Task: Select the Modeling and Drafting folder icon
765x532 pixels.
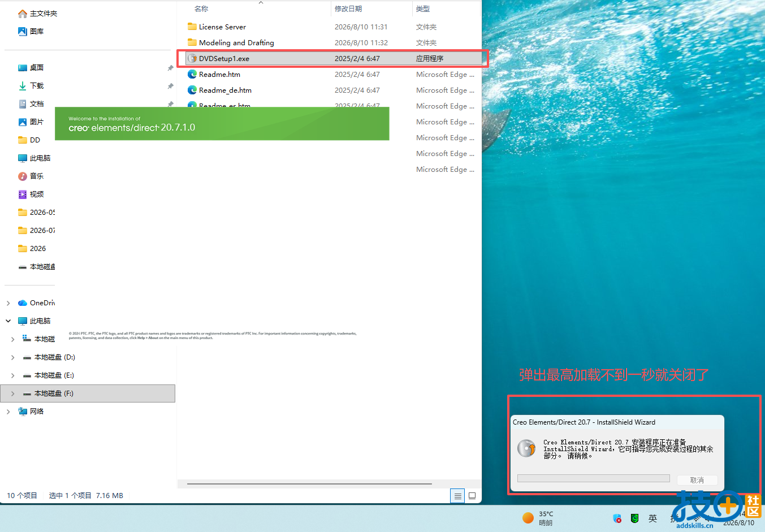Action: pos(192,42)
